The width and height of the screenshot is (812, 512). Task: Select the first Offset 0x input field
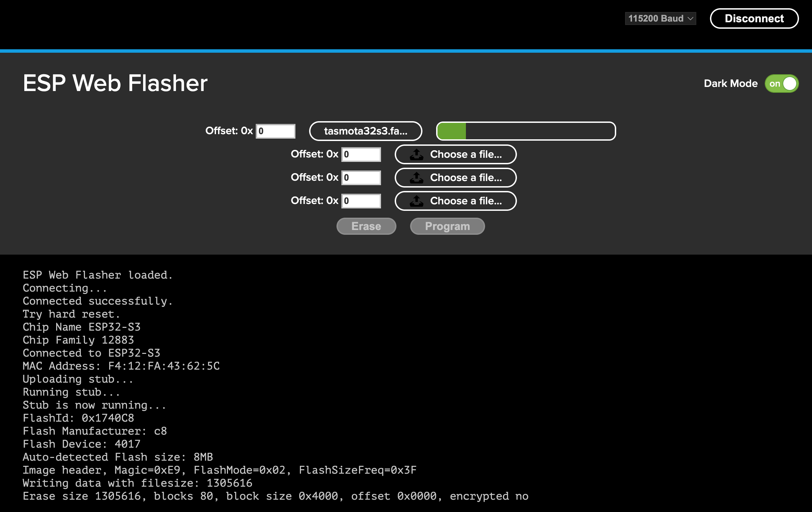[x=275, y=131]
